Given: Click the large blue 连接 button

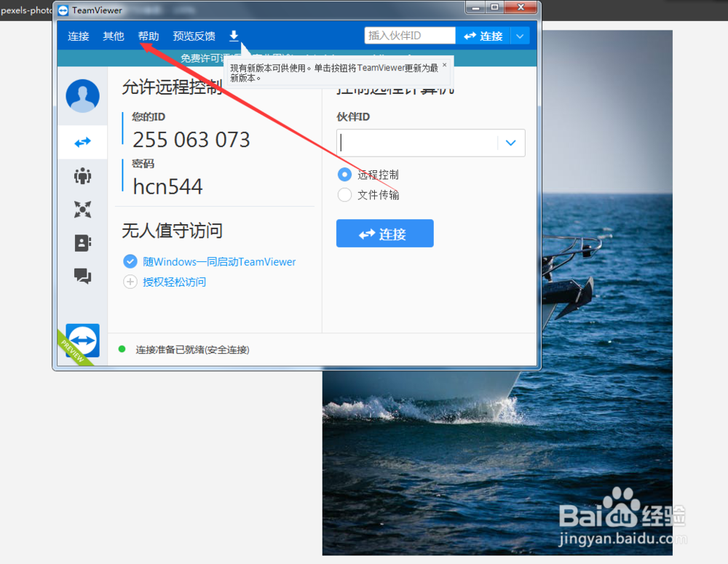Looking at the screenshot, I should [385, 234].
